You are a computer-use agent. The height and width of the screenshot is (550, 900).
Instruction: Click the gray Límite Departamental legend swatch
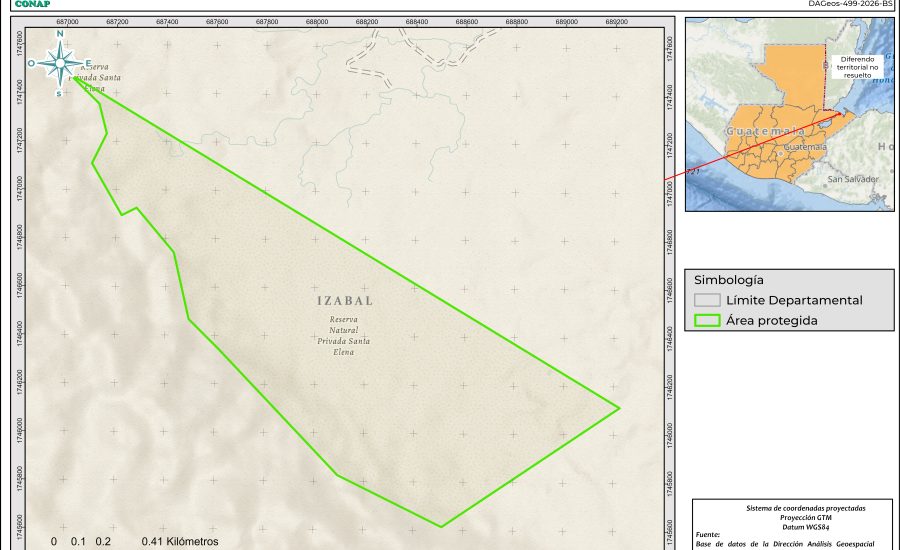click(x=708, y=300)
